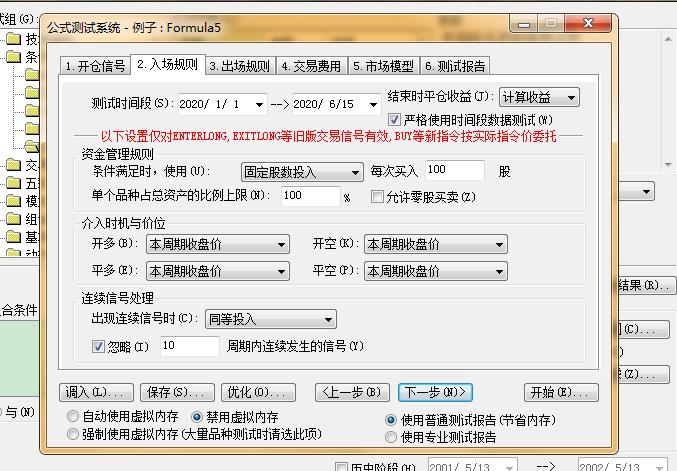
Task: Minimize the 公式测试系统 dialog
Action: pos(523,24)
